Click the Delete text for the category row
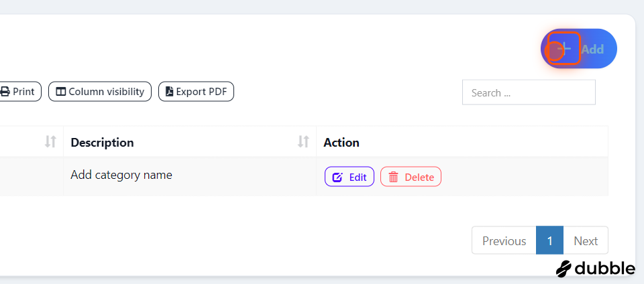This screenshot has height=284, width=644. point(419,177)
